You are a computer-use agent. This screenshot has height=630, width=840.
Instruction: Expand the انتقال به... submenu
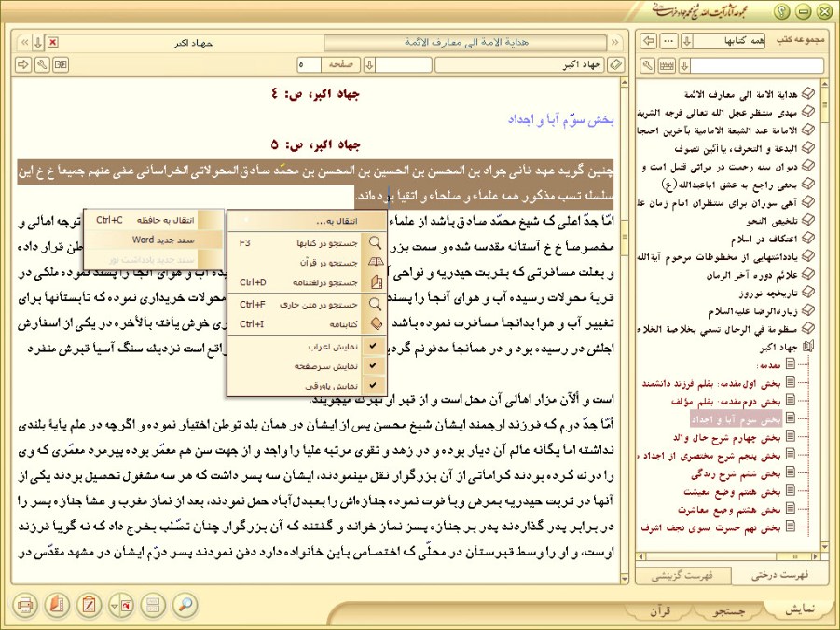pyautogui.click(x=307, y=221)
